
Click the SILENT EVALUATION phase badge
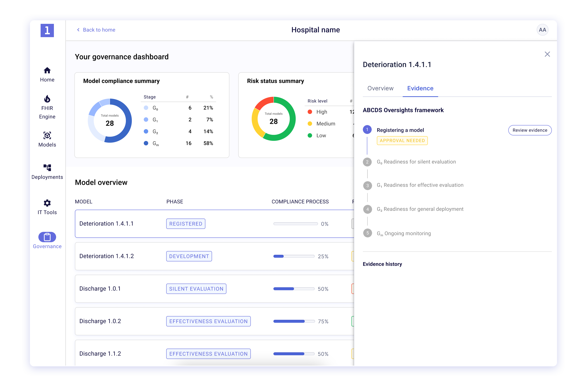196,289
